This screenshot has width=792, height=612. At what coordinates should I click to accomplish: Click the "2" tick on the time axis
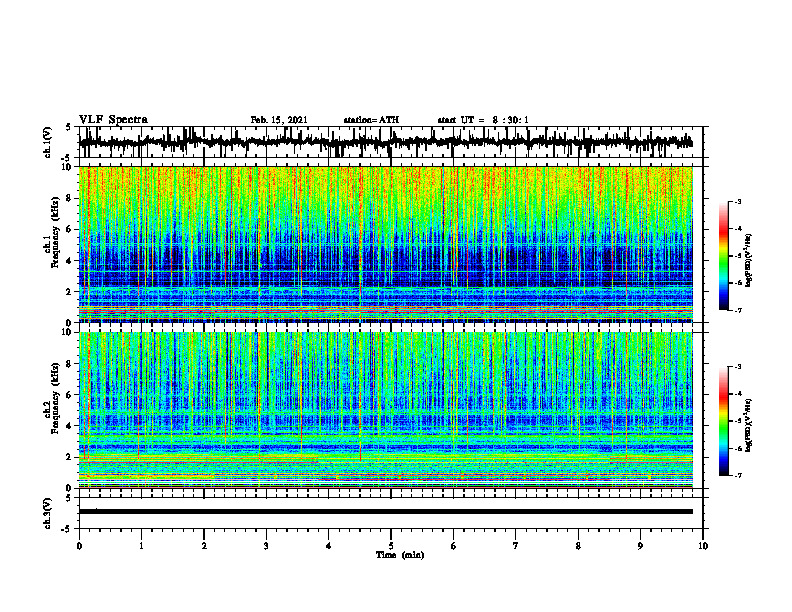coord(204,546)
